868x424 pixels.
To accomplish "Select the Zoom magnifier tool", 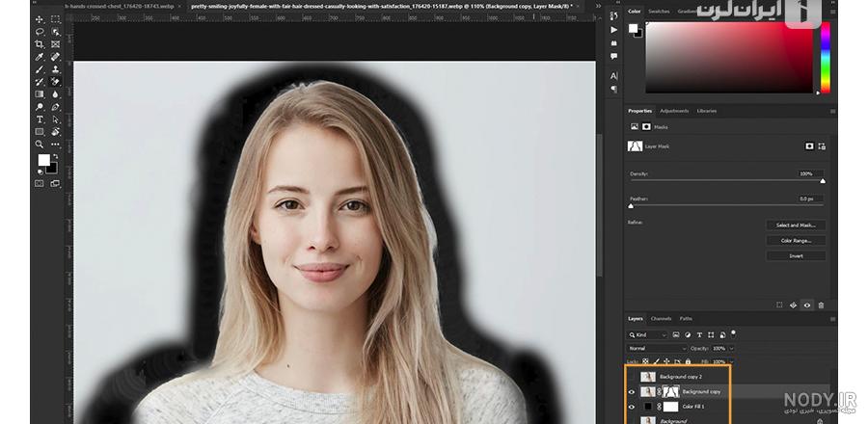I will click(x=40, y=145).
